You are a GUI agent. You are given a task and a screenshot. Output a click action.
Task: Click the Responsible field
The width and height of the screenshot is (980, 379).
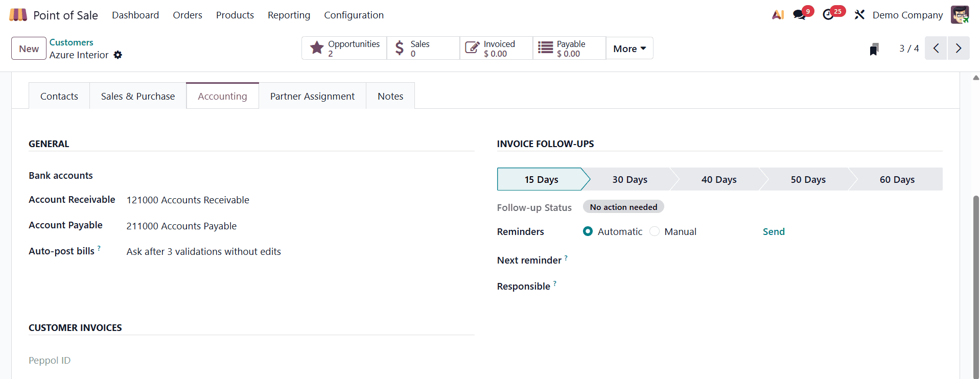coord(764,286)
